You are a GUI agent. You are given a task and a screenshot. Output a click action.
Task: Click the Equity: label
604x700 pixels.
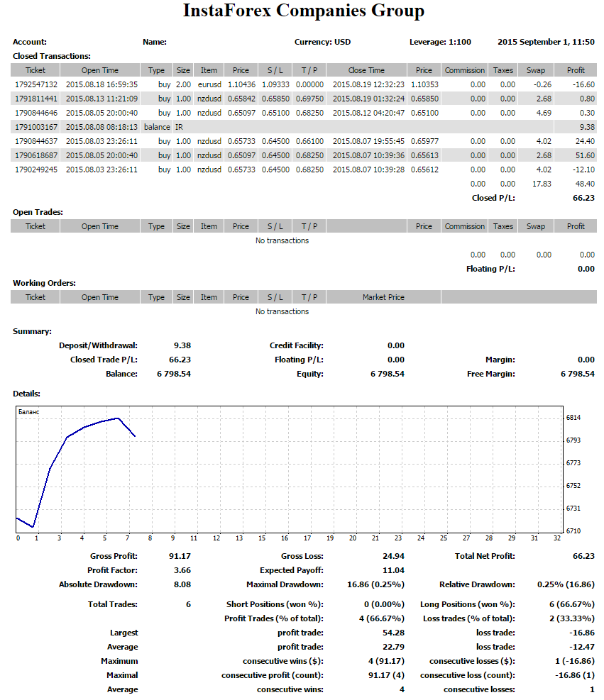click(310, 374)
